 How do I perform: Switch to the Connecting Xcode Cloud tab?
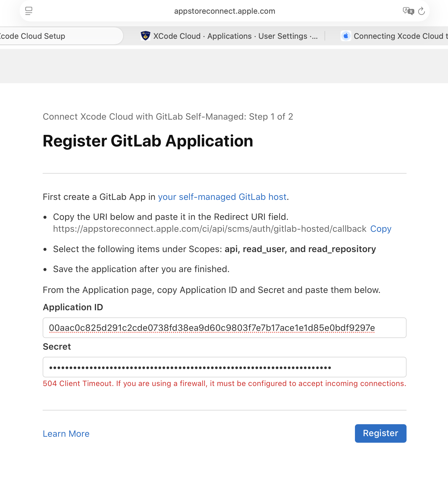point(400,36)
